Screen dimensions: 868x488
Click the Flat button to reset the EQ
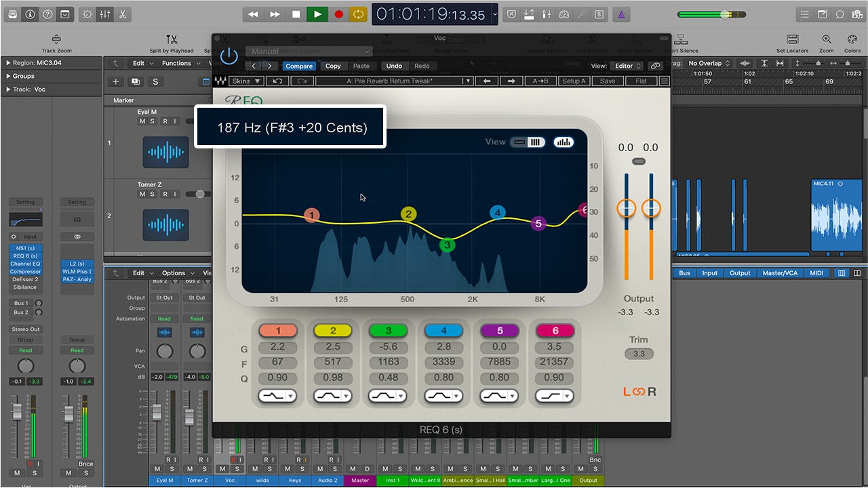(x=640, y=81)
